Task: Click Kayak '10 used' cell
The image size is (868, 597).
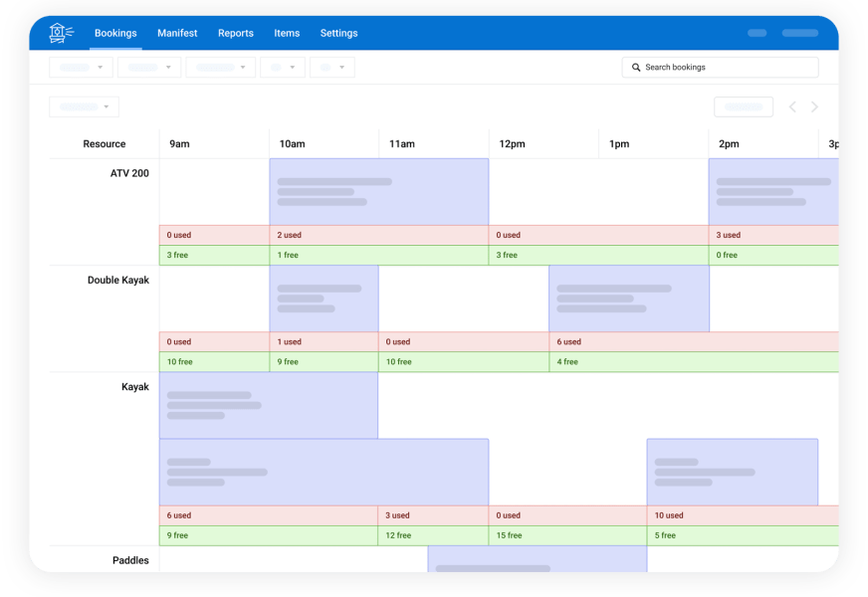Action: 743,515
